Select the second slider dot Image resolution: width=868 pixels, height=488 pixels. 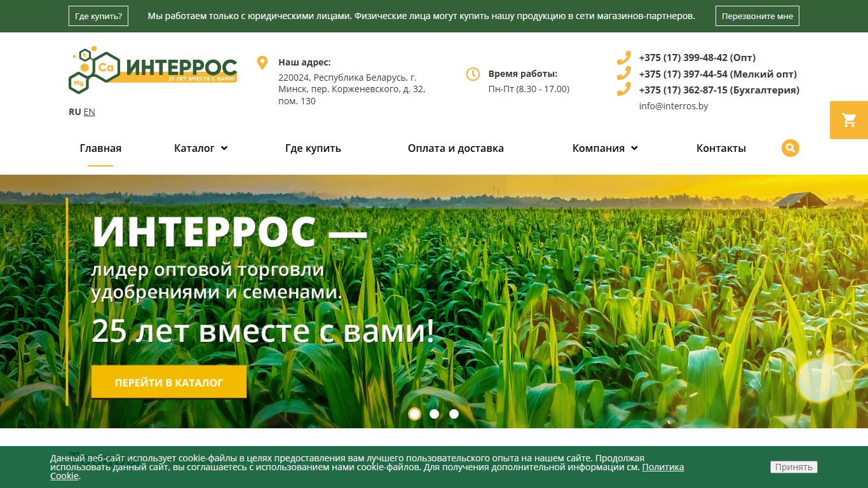pos(435,414)
